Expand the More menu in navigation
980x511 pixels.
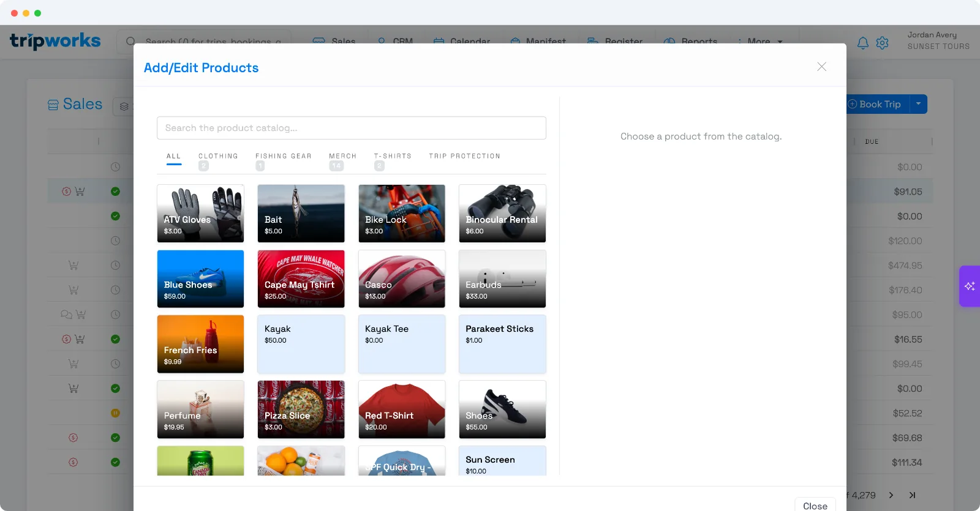pyautogui.click(x=759, y=42)
